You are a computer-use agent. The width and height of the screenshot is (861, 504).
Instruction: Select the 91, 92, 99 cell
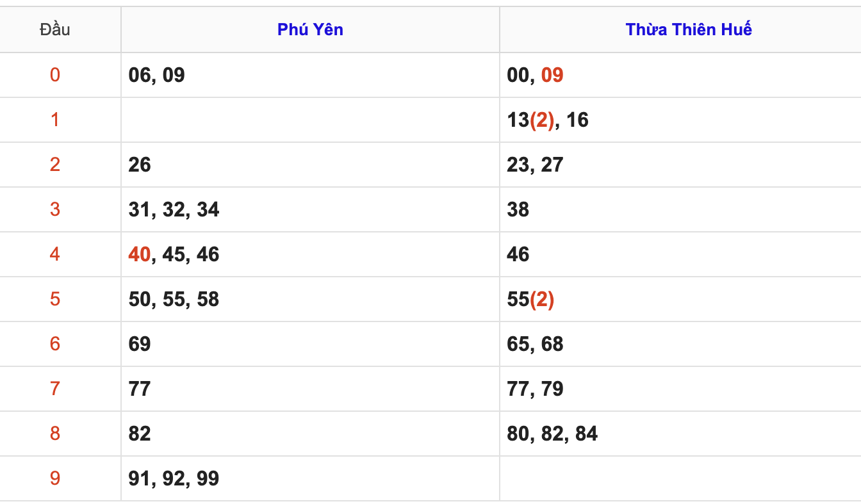310,478
